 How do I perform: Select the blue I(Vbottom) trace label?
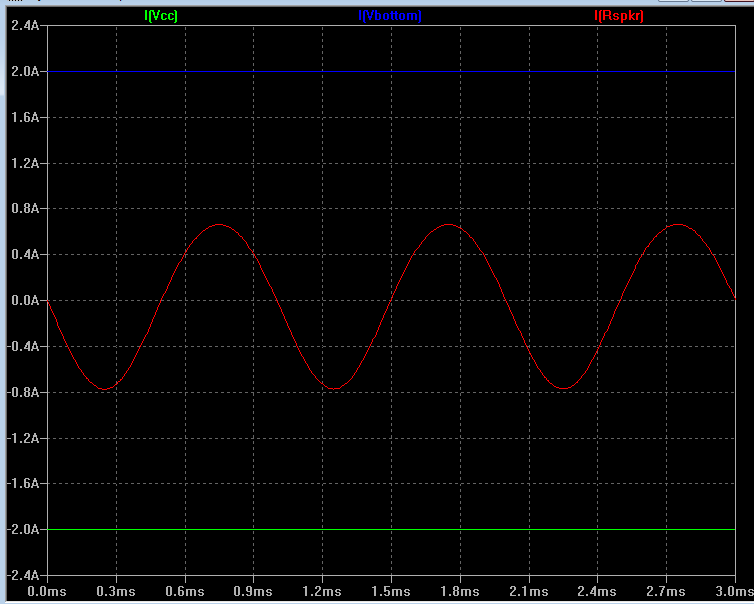tap(390, 16)
